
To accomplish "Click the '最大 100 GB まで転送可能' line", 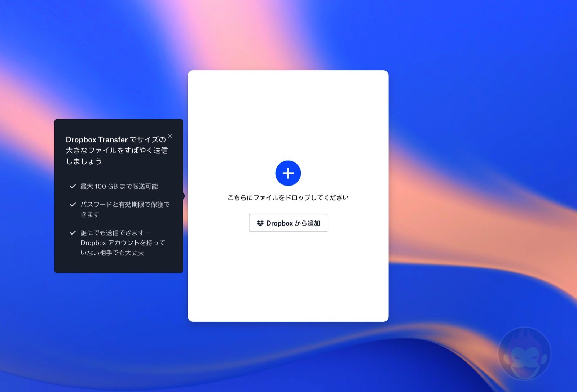I will [119, 186].
